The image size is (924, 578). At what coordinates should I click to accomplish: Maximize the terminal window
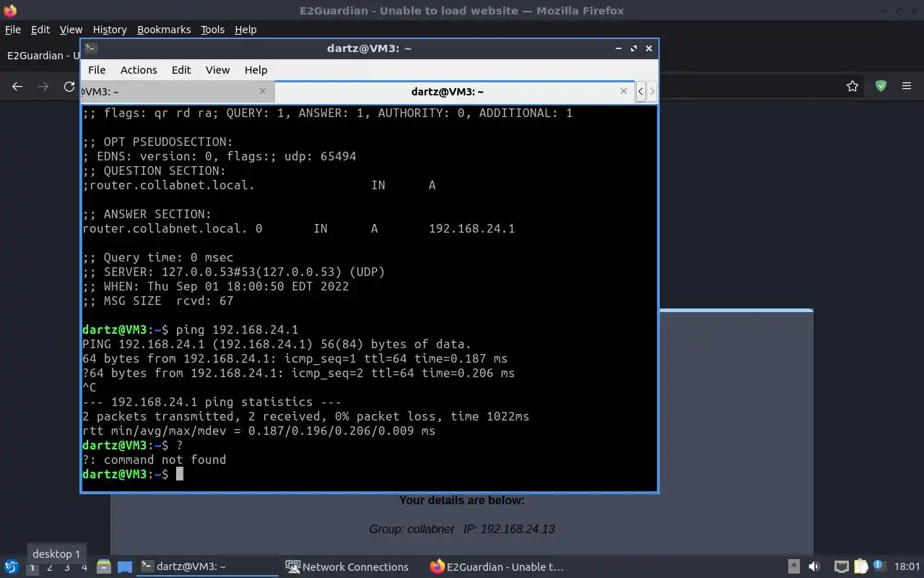pyautogui.click(x=634, y=48)
